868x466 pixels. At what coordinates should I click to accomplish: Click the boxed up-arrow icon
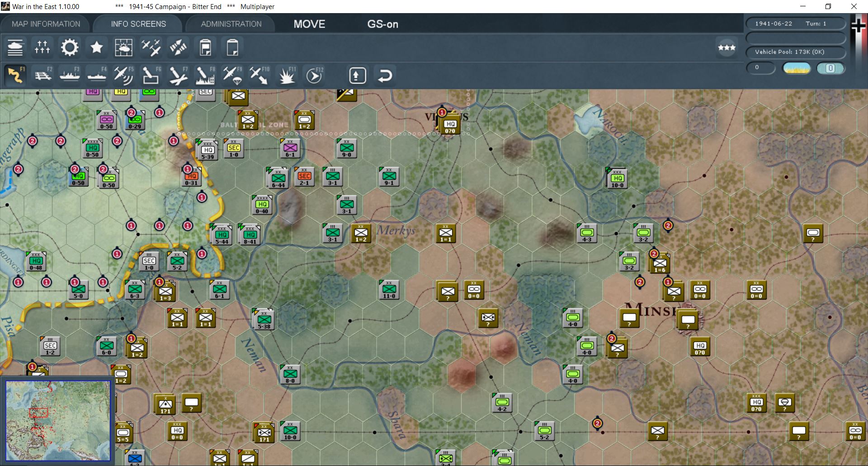click(357, 75)
